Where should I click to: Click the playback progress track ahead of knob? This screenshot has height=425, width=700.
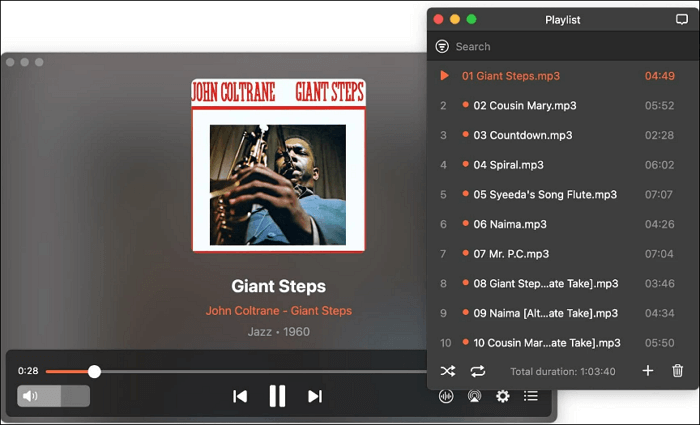click(263, 371)
